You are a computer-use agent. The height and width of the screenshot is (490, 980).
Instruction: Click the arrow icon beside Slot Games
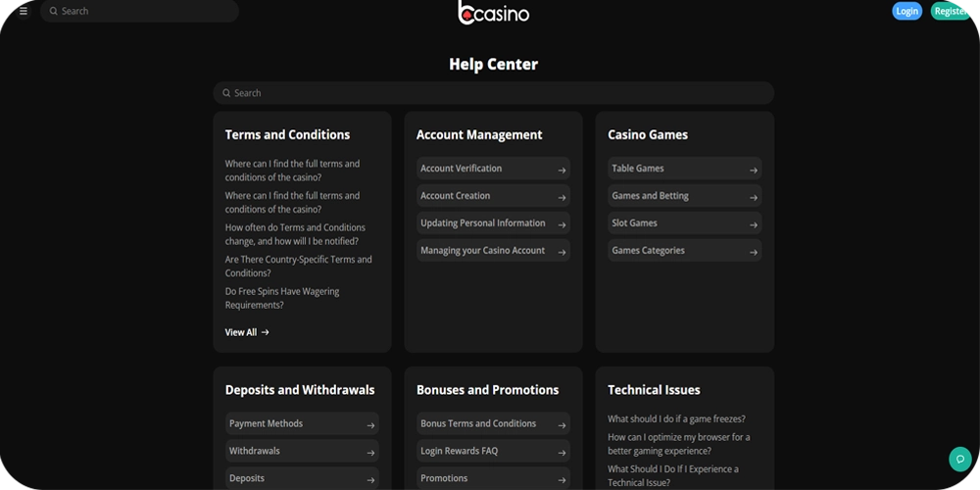coord(753,224)
